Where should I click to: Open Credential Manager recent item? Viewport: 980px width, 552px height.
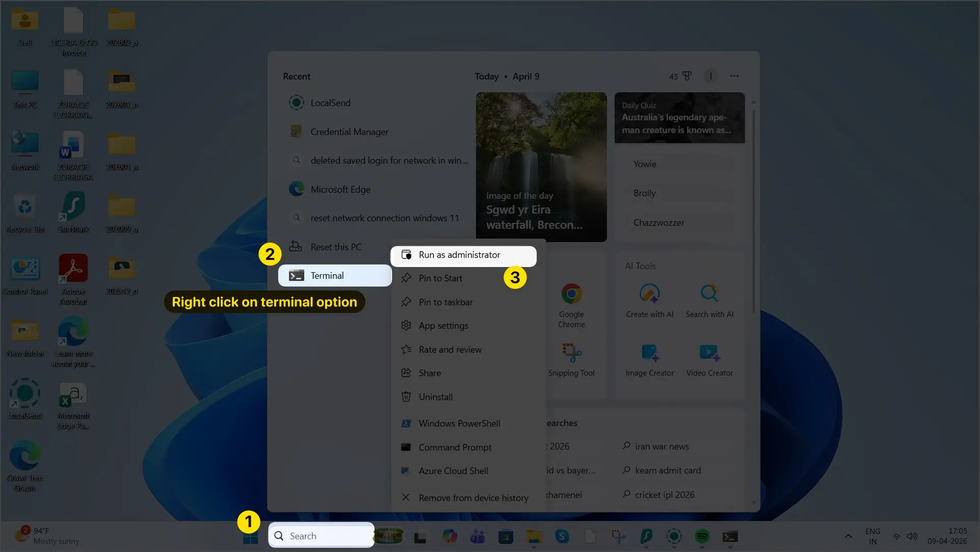point(349,132)
